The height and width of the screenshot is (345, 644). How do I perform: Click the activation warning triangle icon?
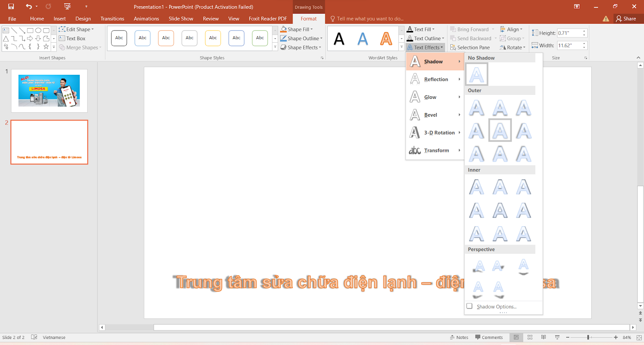click(606, 18)
